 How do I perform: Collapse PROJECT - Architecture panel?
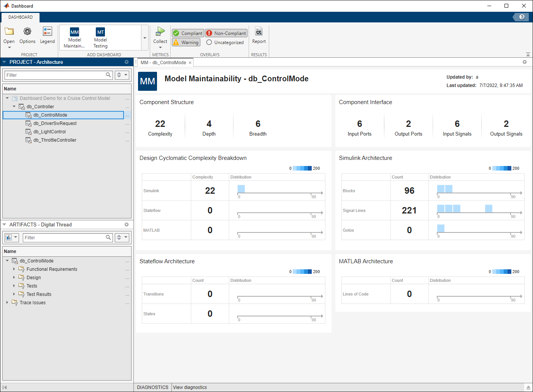tap(4, 62)
